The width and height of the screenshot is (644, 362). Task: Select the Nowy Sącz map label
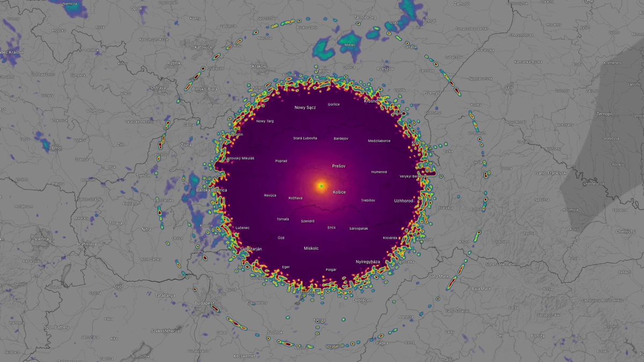click(305, 107)
